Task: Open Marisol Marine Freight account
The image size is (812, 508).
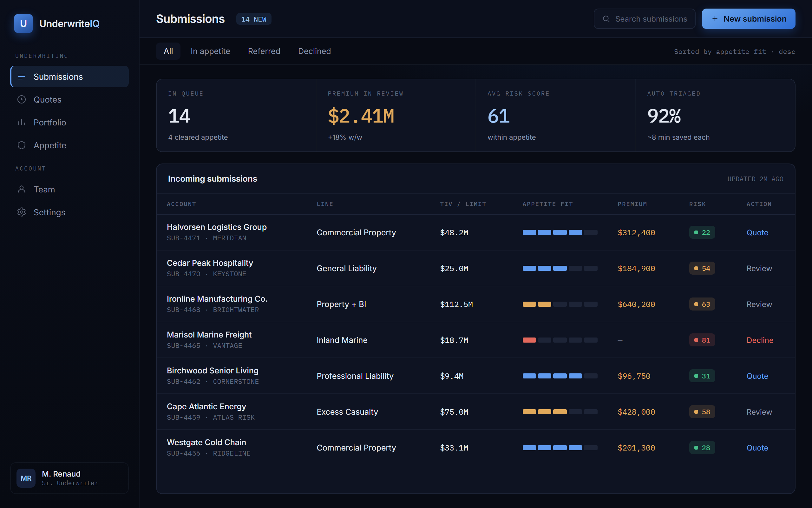Action: (x=209, y=335)
